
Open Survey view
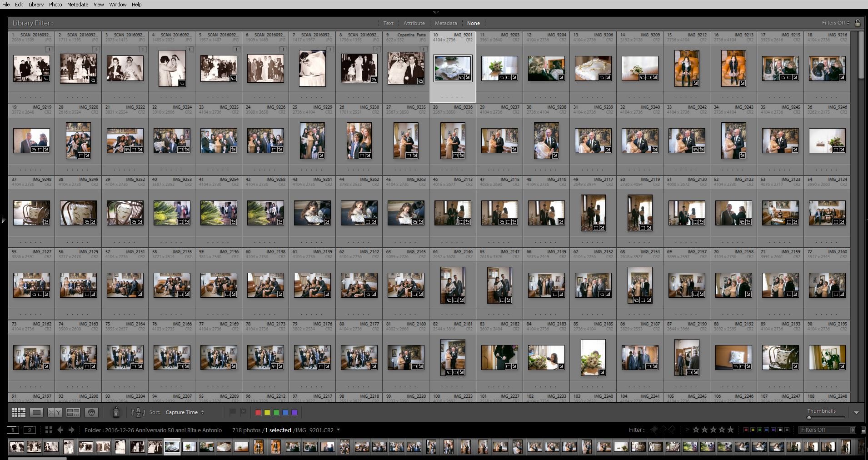click(73, 412)
